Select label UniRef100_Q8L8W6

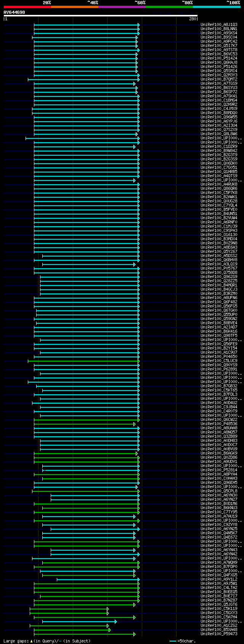coord(219,134)
